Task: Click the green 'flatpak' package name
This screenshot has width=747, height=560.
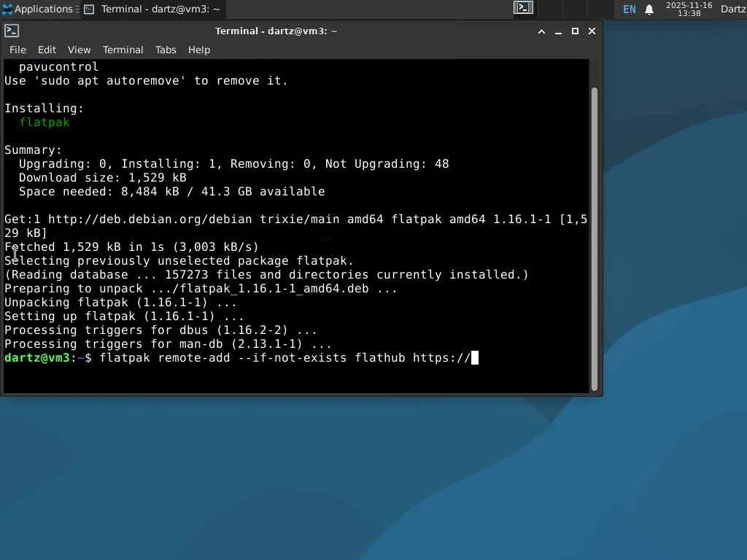Action: [x=44, y=122]
